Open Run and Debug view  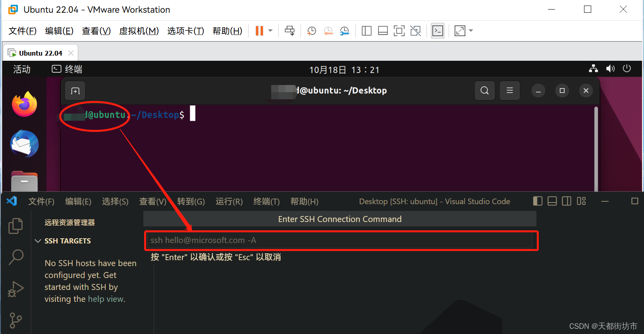click(16, 289)
